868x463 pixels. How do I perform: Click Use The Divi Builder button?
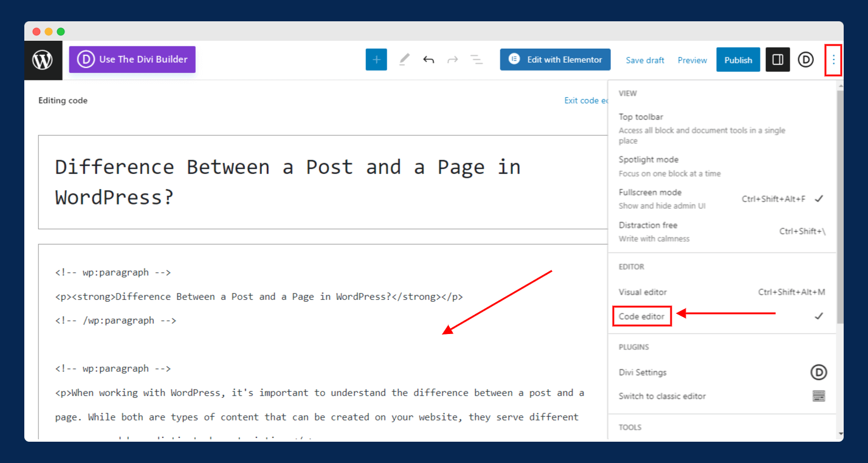133,60
